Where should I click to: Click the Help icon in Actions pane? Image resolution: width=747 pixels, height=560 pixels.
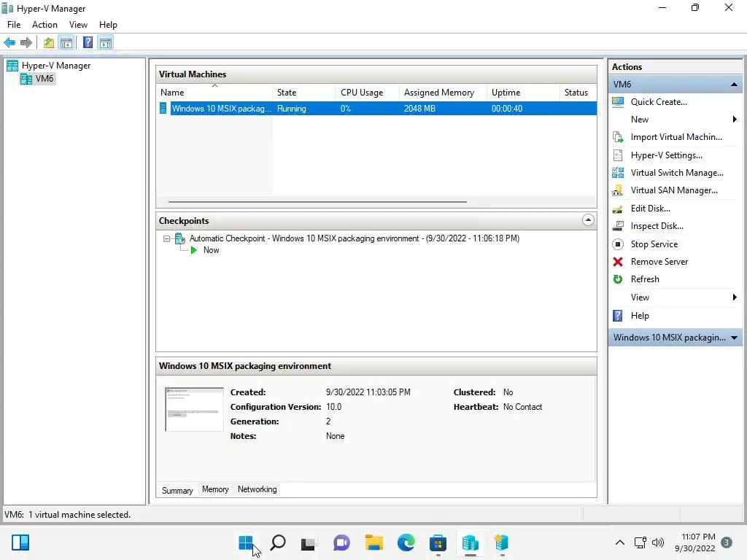click(x=618, y=316)
